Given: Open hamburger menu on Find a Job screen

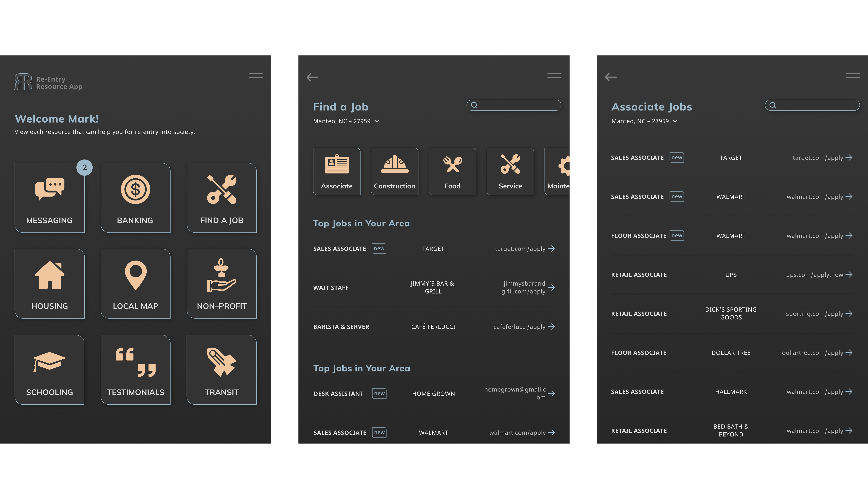Looking at the screenshot, I should (554, 75).
